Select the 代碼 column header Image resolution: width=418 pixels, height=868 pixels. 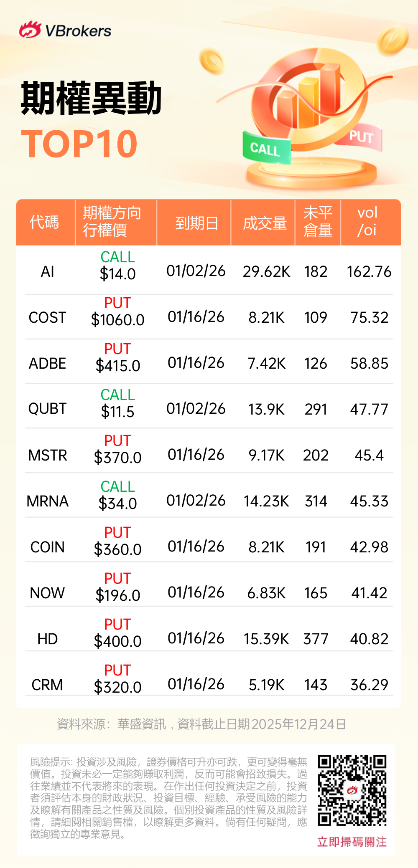(x=45, y=222)
